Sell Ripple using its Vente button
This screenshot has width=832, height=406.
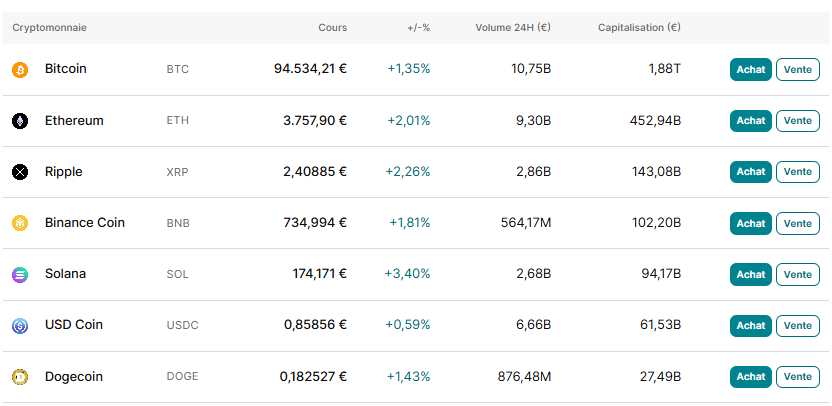coord(798,172)
